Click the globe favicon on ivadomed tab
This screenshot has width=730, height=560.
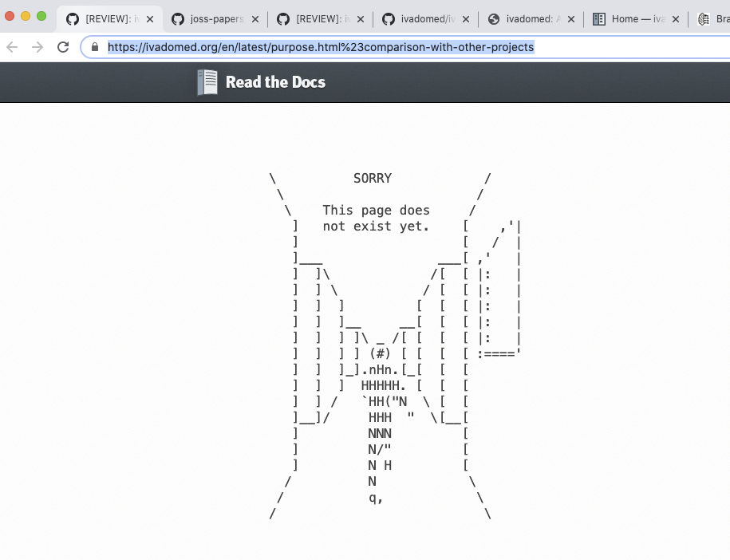[494, 19]
